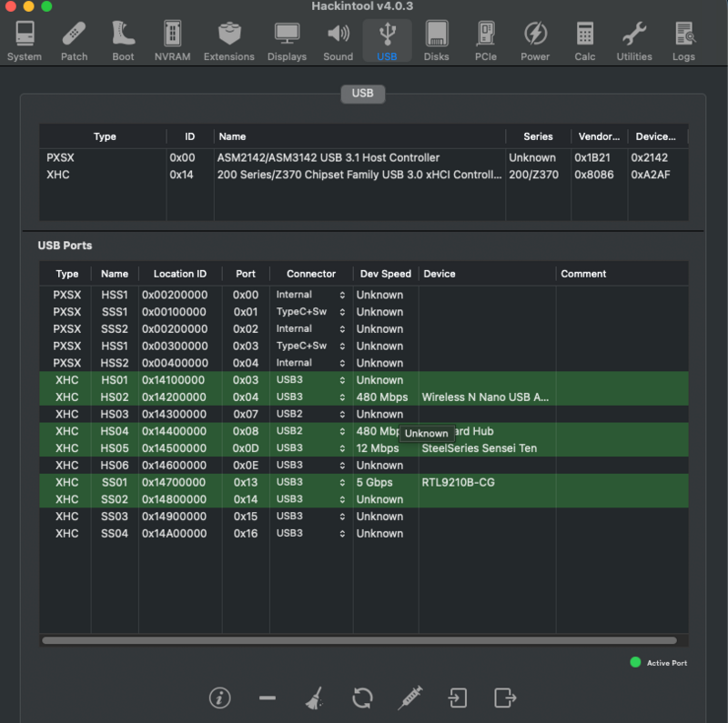Viewport: 728px width, 723px height.
Task: Open Connector dropdown for SSS1 TypeC+Sw
Action: click(x=311, y=312)
